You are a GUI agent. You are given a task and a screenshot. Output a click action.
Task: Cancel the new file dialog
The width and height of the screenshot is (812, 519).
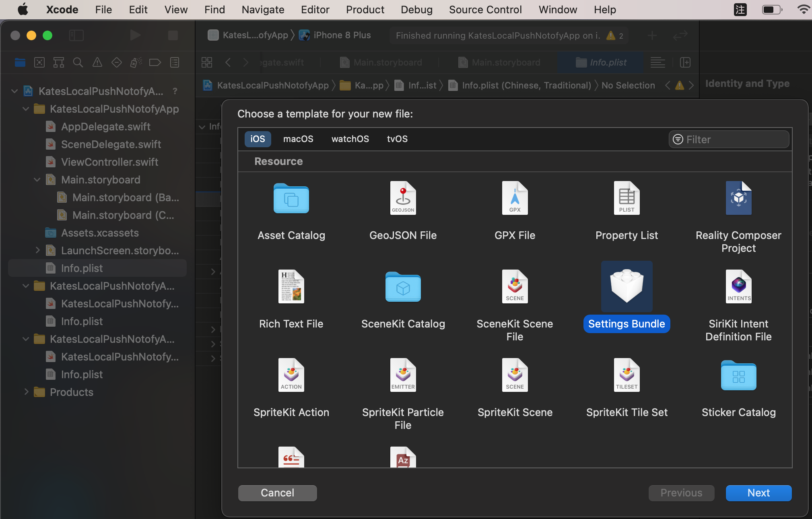tap(277, 493)
